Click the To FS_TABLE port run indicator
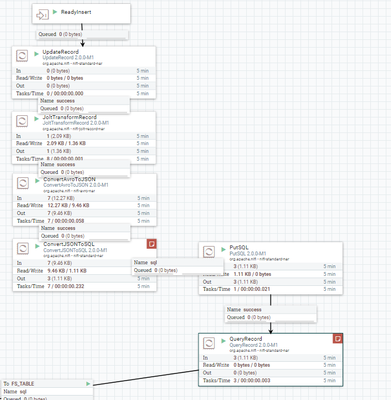Screen dimensions: 391x400 click(x=88, y=384)
